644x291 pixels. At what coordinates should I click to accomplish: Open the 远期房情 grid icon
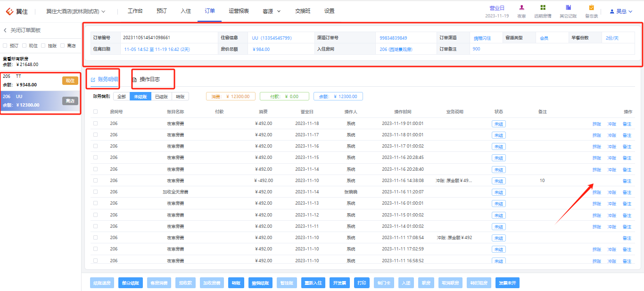pyautogui.click(x=543, y=8)
